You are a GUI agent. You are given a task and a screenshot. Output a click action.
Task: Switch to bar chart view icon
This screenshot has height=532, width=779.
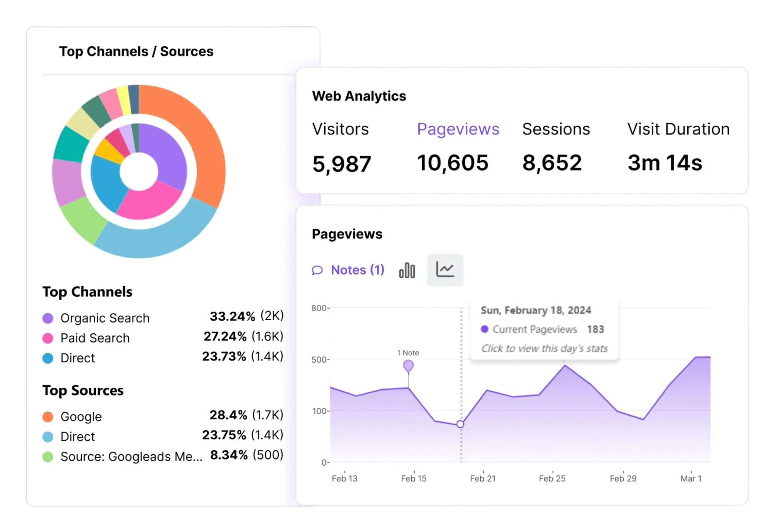coord(407,270)
